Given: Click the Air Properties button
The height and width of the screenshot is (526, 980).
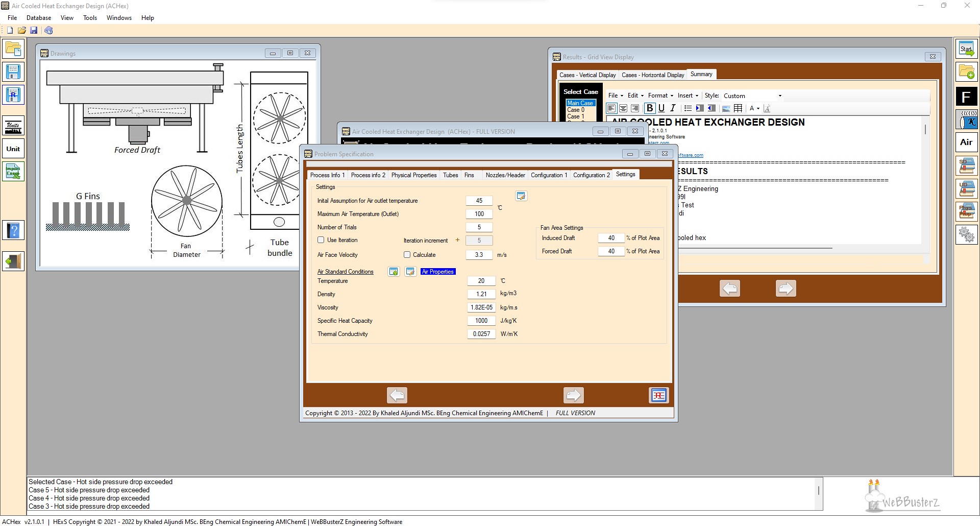Looking at the screenshot, I should [x=437, y=272].
